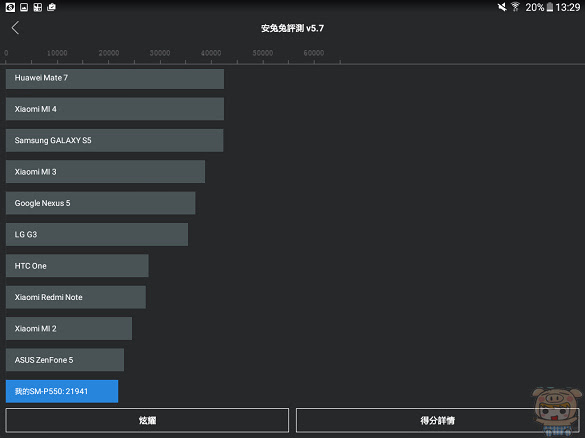Select the Google Nexus 5 bar
The width and height of the screenshot is (585, 438).
100,203
